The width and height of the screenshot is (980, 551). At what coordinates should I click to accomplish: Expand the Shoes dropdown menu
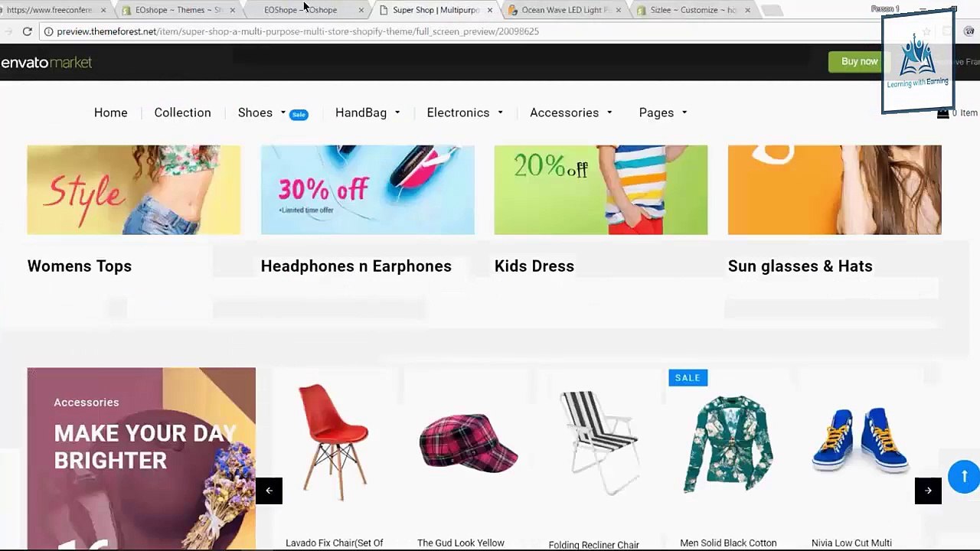261,112
